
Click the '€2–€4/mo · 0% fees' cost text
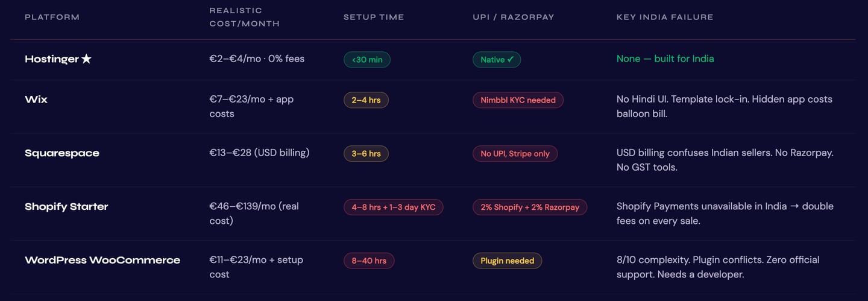(x=257, y=59)
